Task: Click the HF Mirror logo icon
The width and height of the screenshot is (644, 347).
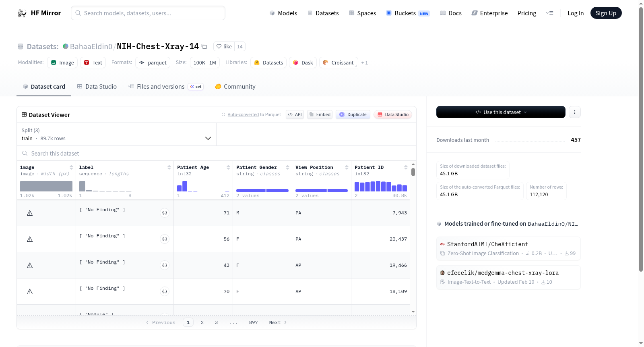Action: [x=22, y=13]
